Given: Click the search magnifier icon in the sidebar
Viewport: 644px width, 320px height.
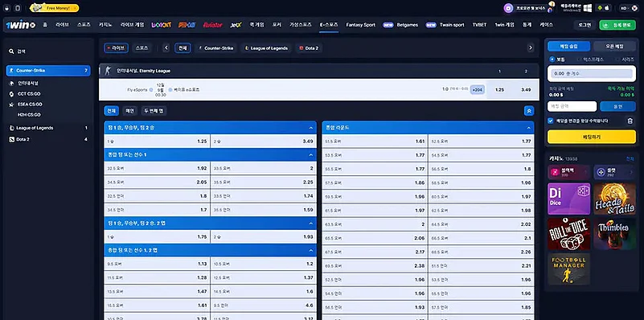Looking at the screenshot, I should tap(11, 51).
